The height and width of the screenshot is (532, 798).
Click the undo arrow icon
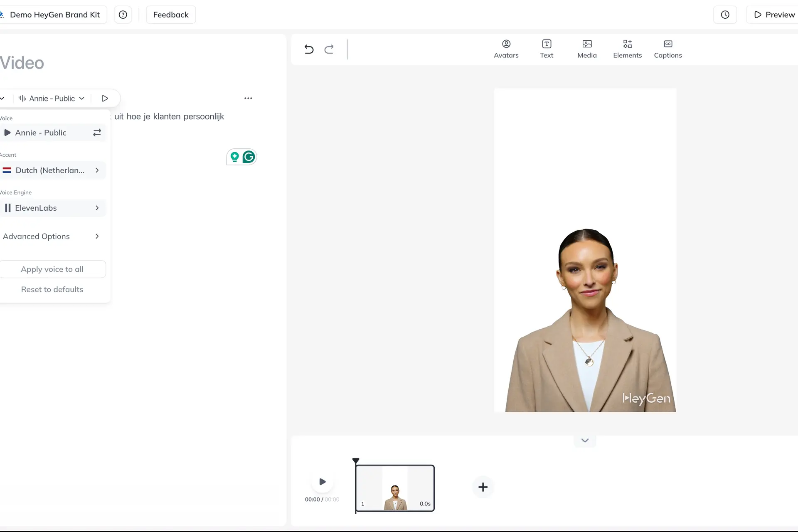pyautogui.click(x=309, y=49)
